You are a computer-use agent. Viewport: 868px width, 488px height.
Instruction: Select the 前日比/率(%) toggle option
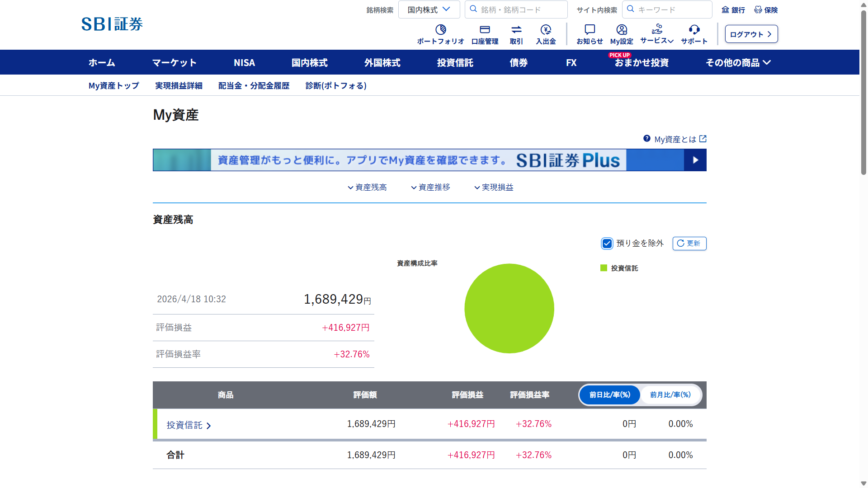pyautogui.click(x=609, y=395)
